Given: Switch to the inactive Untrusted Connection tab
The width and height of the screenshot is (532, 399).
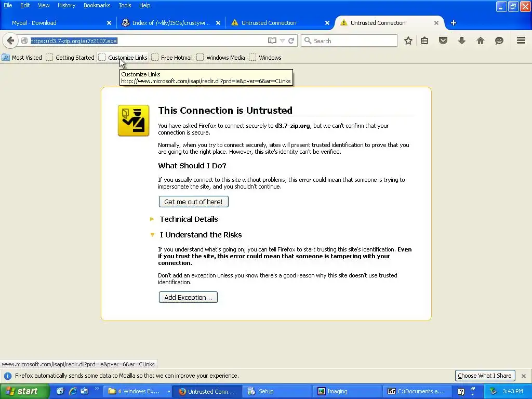Looking at the screenshot, I should pos(280,23).
